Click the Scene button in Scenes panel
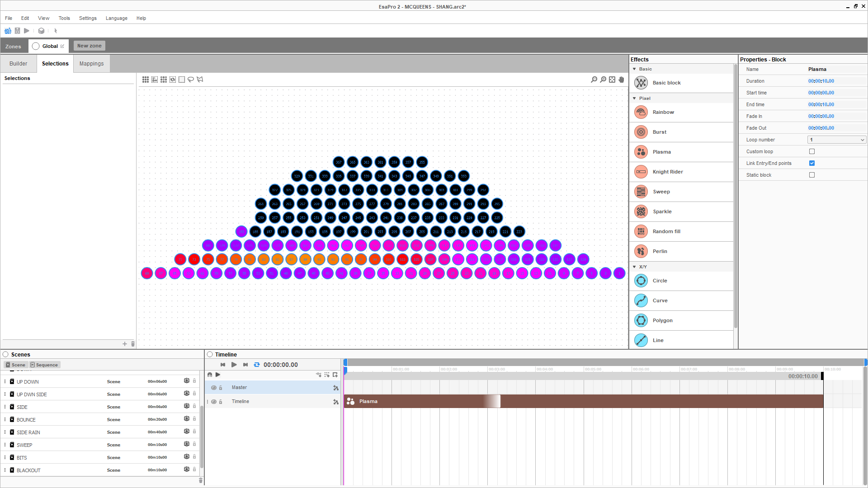Viewport: 868px width, 488px height. tap(16, 365)
